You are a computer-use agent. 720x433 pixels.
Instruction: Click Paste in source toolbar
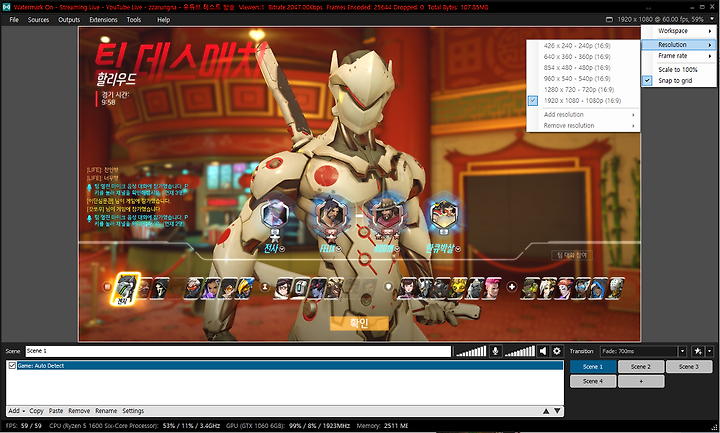point(56,411)
